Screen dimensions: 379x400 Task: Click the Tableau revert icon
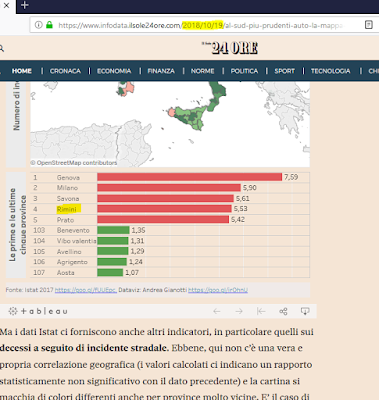click(x=261, y=311)
